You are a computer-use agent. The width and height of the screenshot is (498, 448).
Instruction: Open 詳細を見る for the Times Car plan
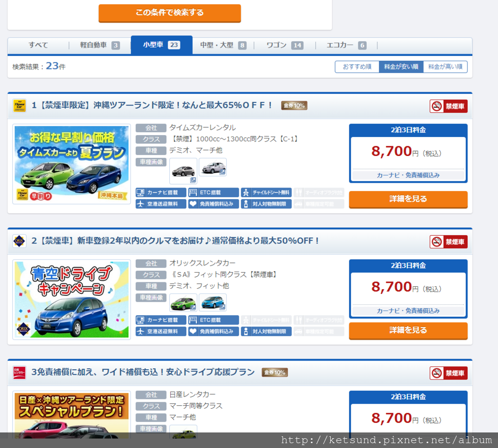point(408,199)
